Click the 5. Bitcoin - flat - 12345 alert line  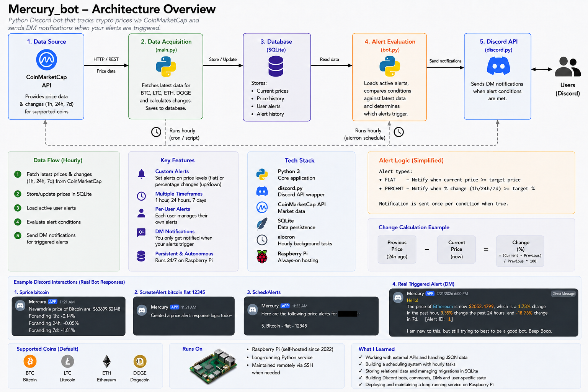(284, 326)
